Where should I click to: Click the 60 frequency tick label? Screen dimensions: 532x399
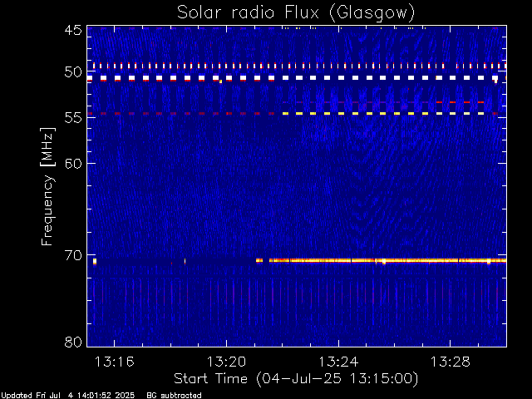[73, 163]
